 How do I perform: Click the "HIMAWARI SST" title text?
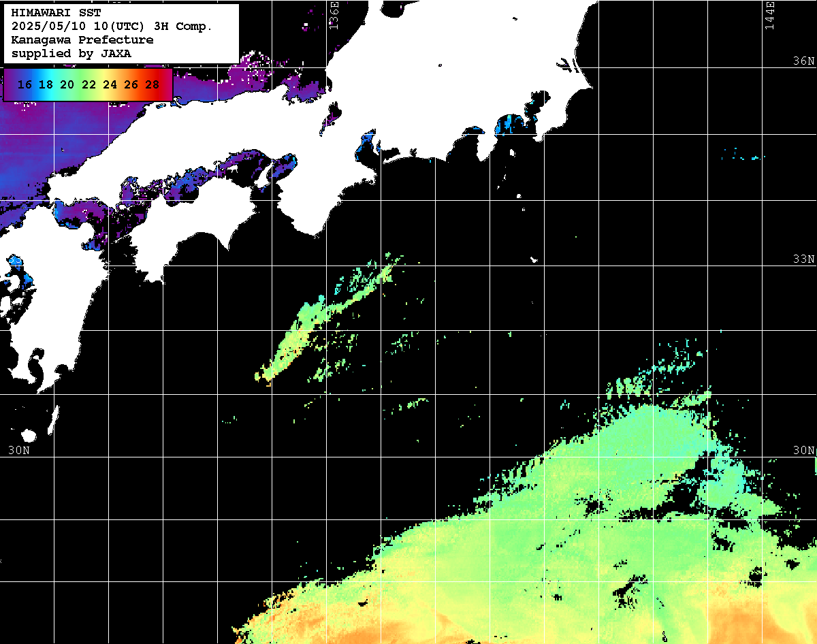pyautogui.click(x=56, y=13)
